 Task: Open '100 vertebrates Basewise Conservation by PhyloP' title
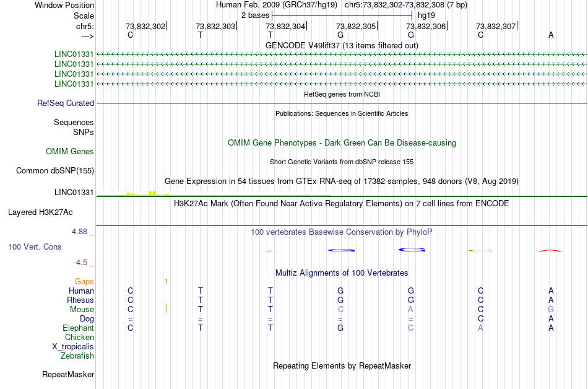pos(342,232)
